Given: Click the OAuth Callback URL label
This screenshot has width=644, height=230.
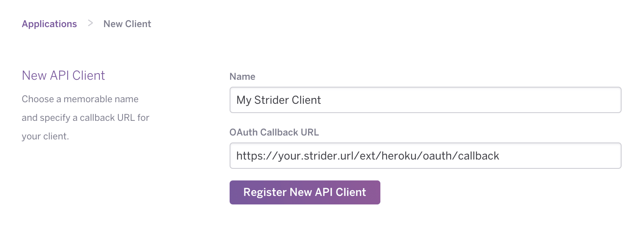Looking at the screenshot, I should (274, 132).
